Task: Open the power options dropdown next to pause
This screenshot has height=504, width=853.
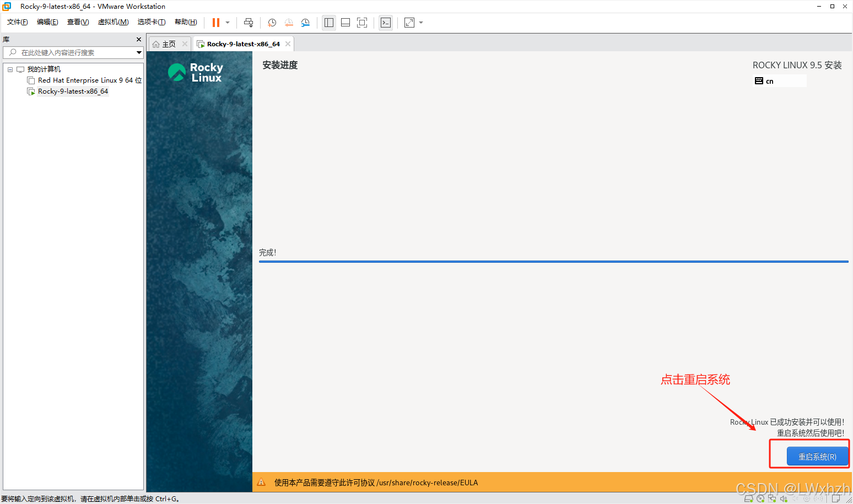Action: click(228, 23)
